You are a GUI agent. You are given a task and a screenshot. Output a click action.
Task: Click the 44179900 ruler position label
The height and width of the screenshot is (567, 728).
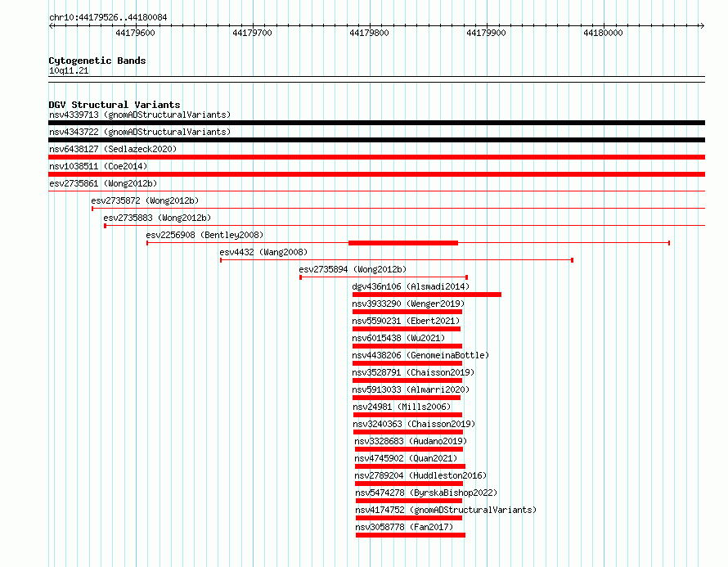coord(486,33)
